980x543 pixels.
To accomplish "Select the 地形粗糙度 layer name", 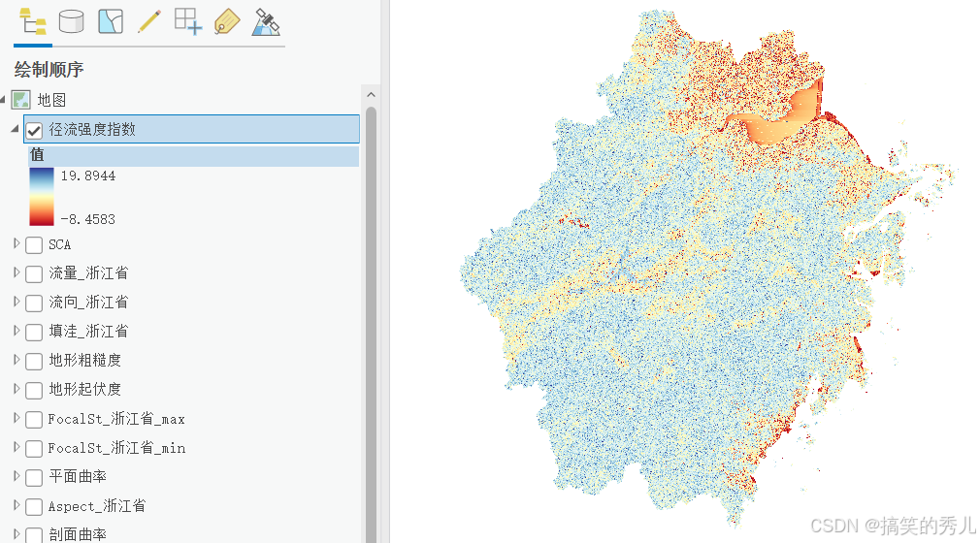I will (85, 360).
